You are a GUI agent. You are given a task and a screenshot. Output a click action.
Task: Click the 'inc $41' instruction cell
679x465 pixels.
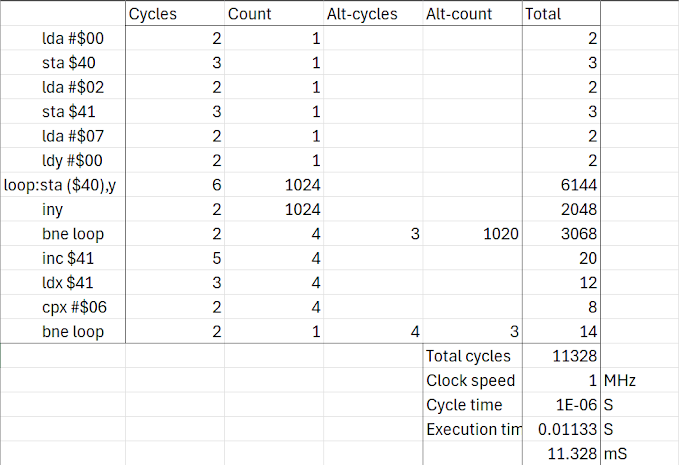[63, 258]
